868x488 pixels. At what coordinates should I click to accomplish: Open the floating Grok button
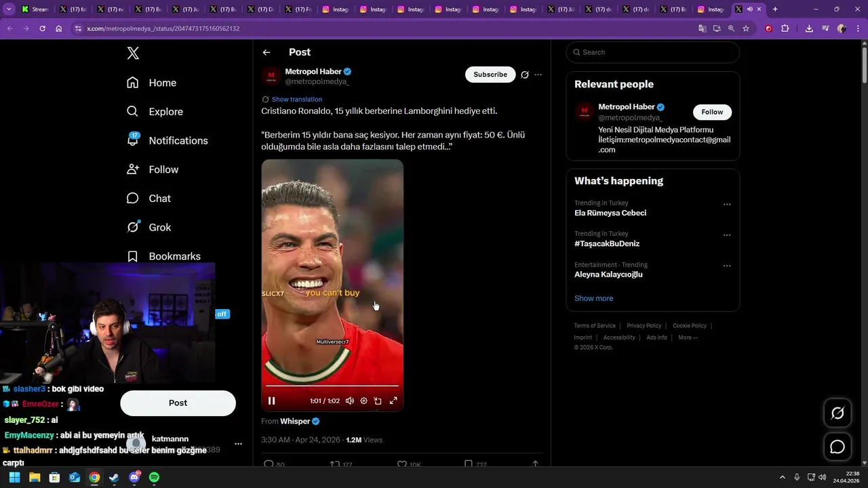pos(837,413)
